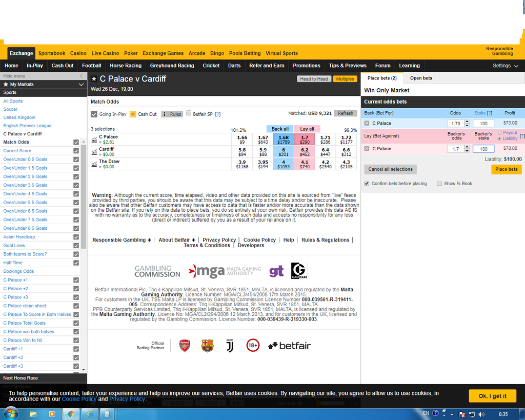
Task: Click Lay all column header
Action: [x=307, y=129]
